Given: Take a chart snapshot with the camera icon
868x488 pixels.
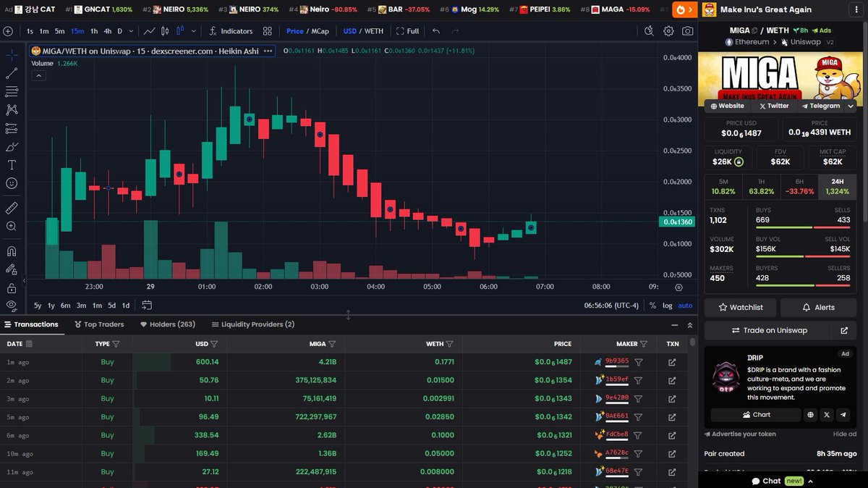Looking at the screenshot, I should [689, 30].
